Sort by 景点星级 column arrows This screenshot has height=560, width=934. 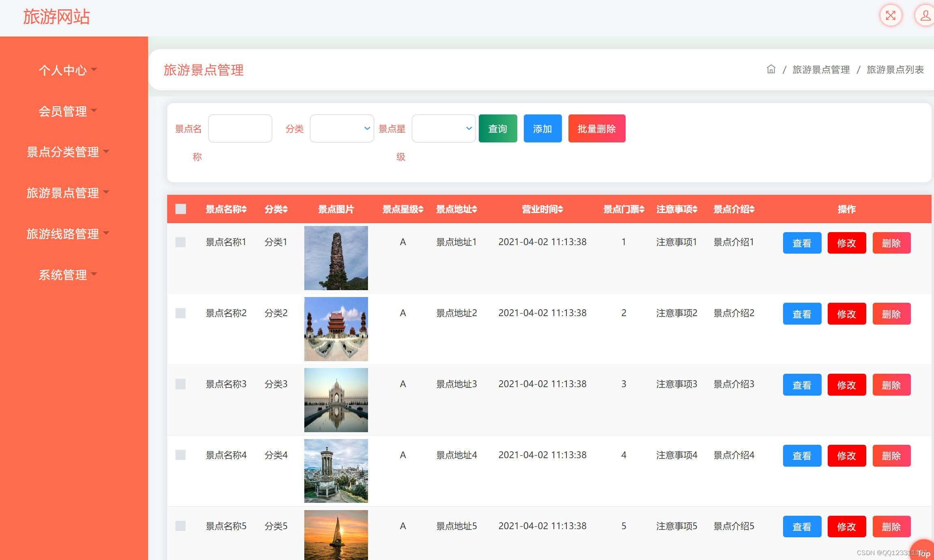421,209
